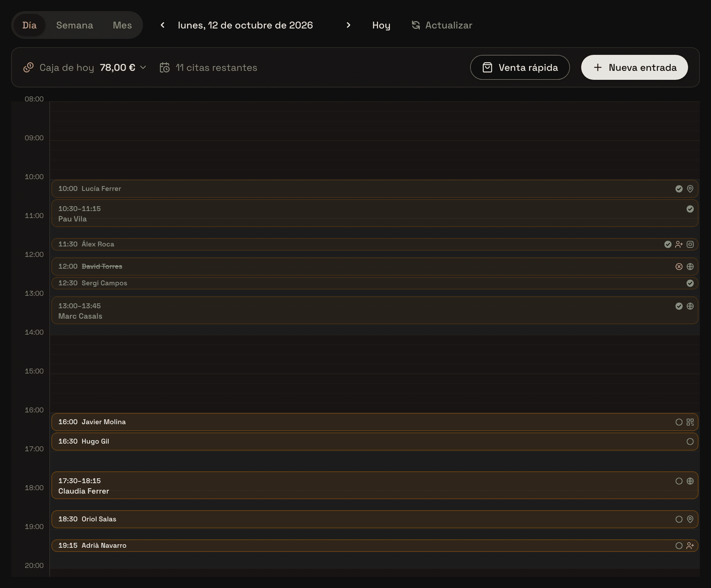This screenshot has height=588, width=711.
Task: Click the cancelled X icon on David Torres
Action: 679,267
